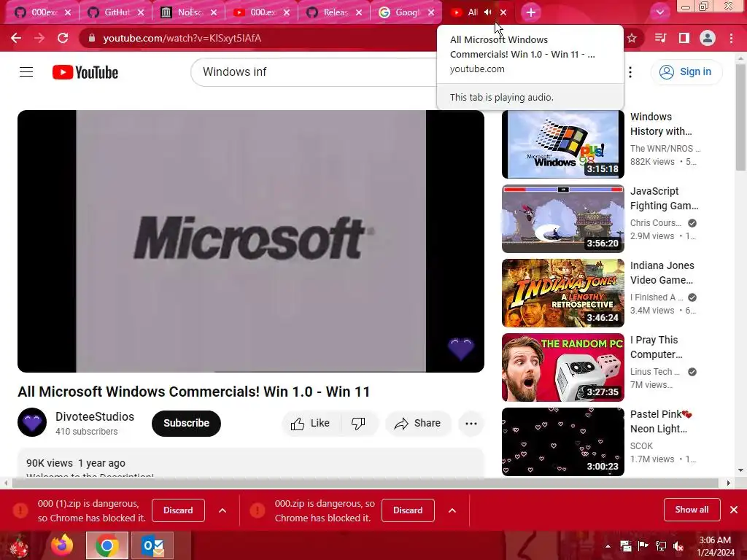The image size is (747, 560).
Task: Open DivoteeStudios channel name link
Action: click(95, 416)
